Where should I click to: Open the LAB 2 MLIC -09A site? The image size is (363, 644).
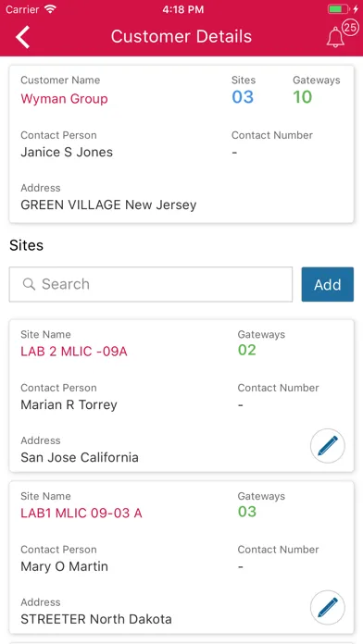(x=74, y=352)
